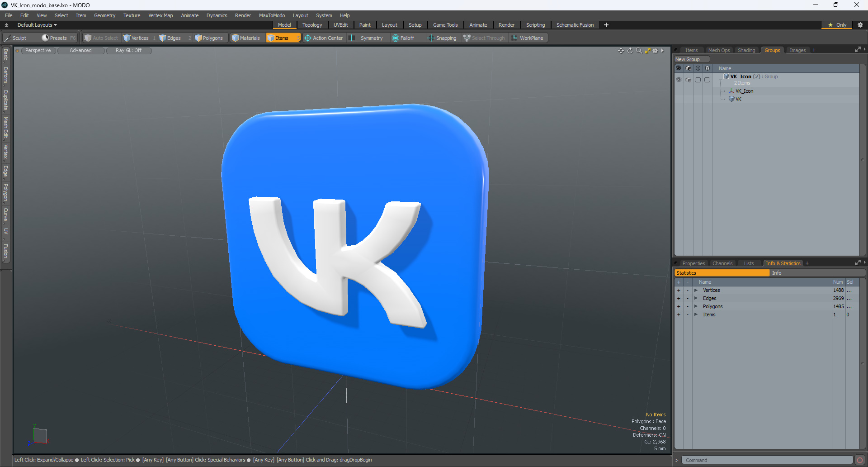Select VK_Icon locator item in tree
Viewport: 868px width, 467px height.
coord(744,91)
